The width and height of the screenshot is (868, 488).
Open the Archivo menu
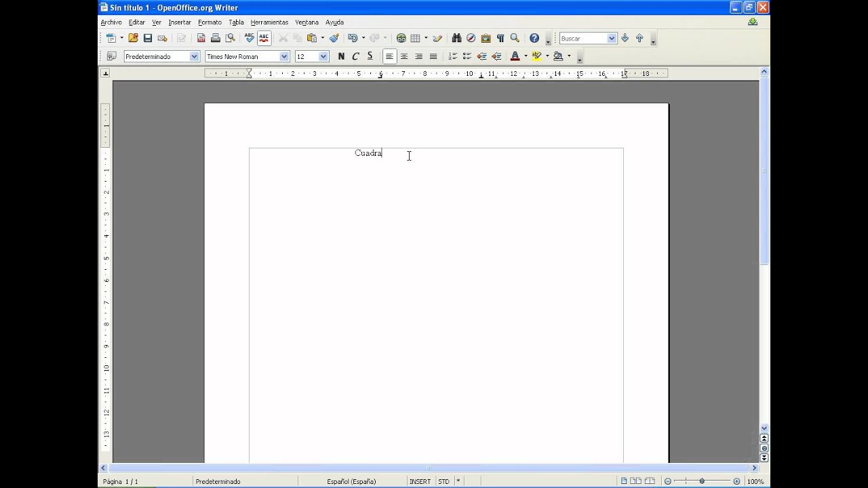tap(111, 22)
